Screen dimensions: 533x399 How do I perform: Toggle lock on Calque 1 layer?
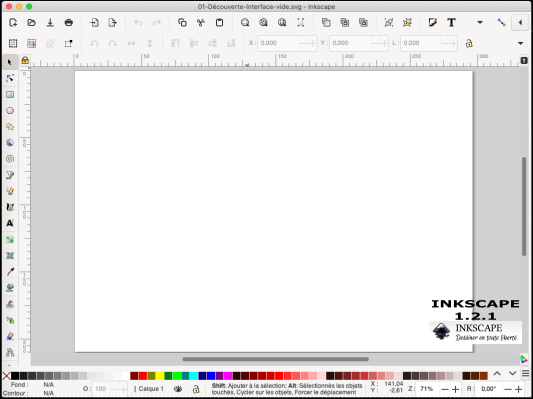196,389
